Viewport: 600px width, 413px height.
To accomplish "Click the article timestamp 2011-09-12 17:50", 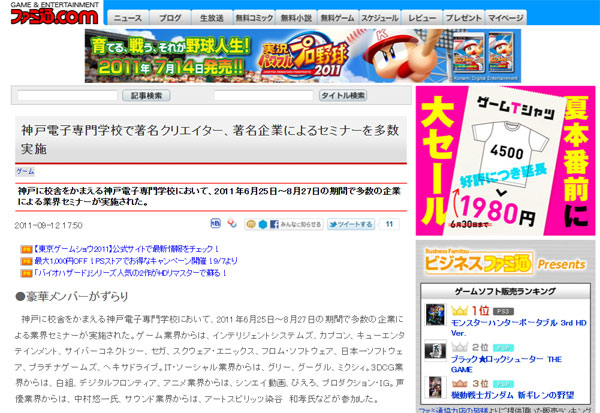I will point(48,225).
